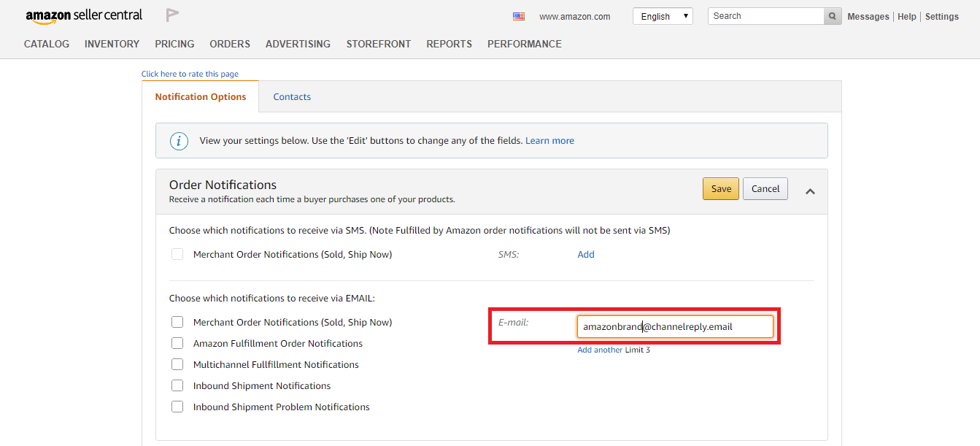Click the Add another email link
This screenshot has height=446, width=980.
pos(600,350)
